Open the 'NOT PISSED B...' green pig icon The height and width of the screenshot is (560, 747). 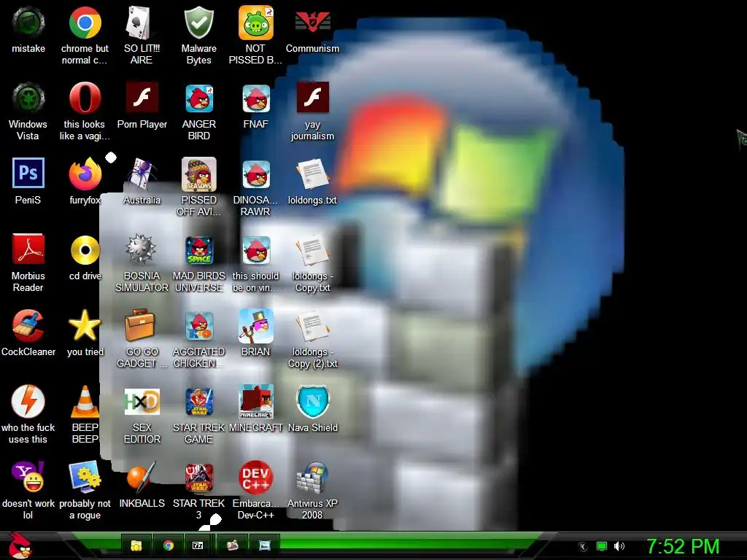(256, 23)
